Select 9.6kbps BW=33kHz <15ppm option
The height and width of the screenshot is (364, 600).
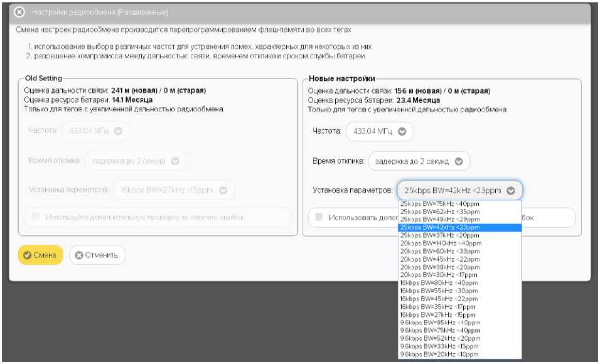(460, 346)
